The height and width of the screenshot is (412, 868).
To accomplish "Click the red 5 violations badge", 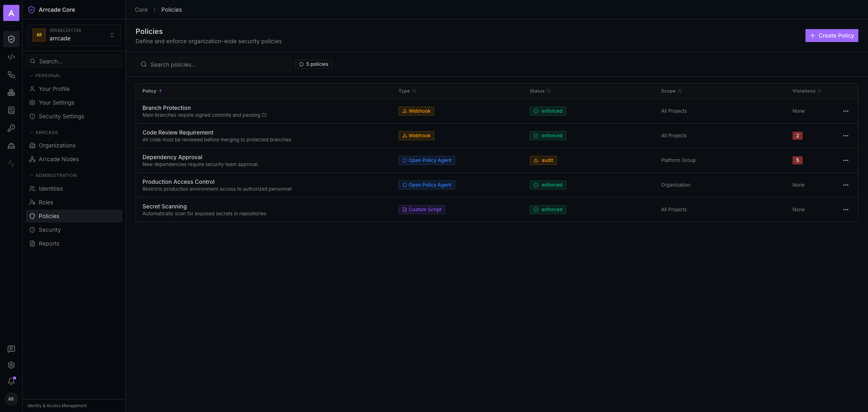I will pyautogui.click(x=797, y=160).
